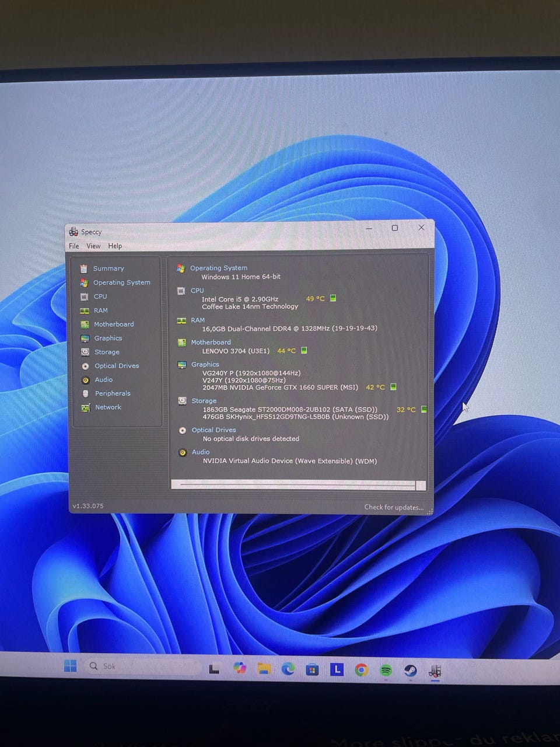The image size is (560, 747).
Task: Open the Help menu
Action: tap(115, 246)
